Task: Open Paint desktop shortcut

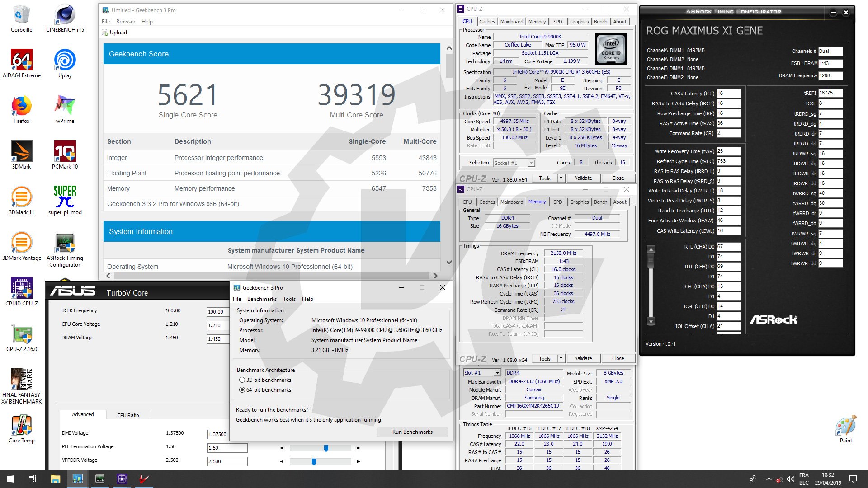Action: click(846, 429)
